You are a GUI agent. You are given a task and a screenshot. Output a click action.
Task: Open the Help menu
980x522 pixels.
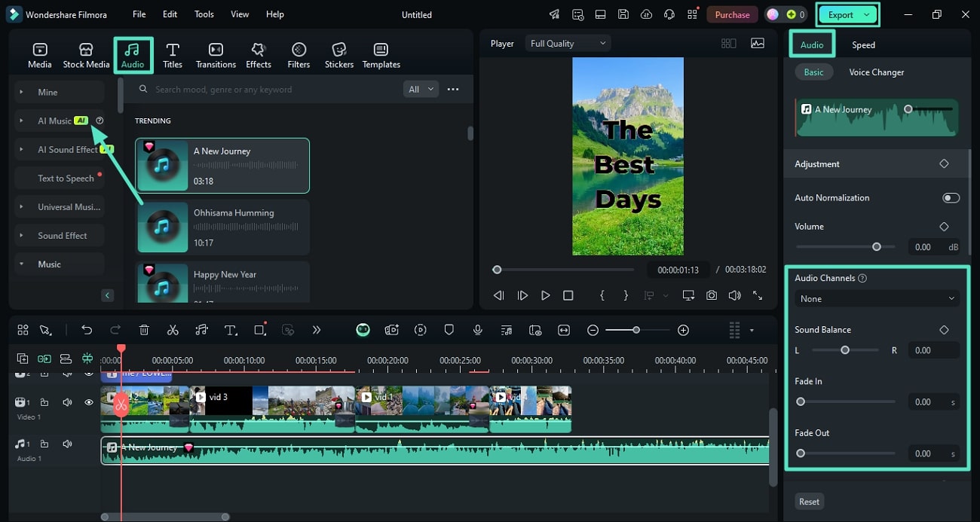[x=275, y=14]
